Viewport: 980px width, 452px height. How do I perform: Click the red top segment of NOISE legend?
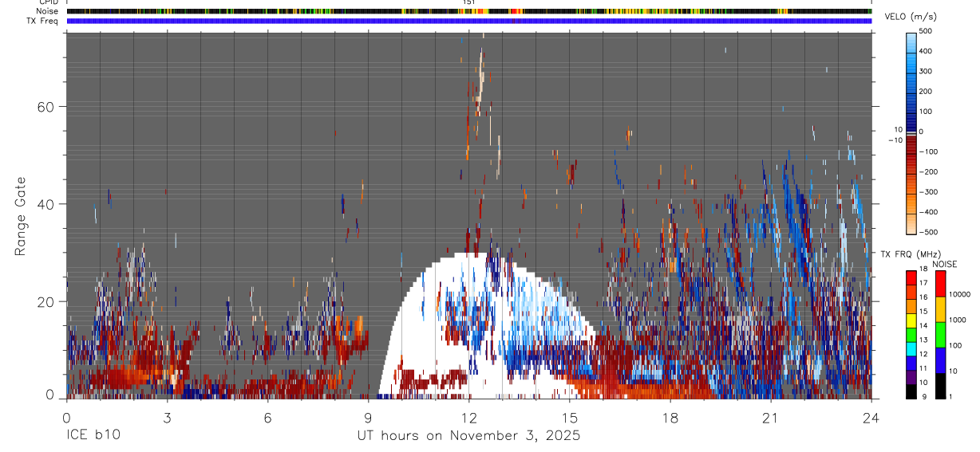(940, 283)
